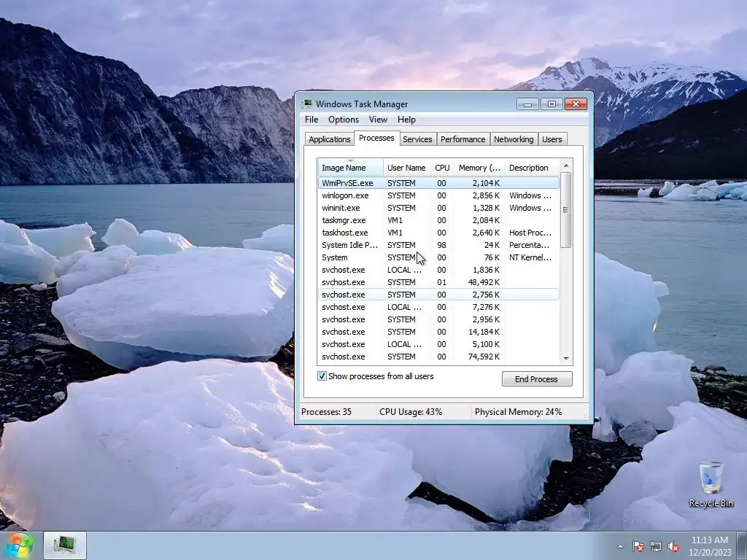Close the Windows Task Manager window
The width and height of the screenshot is (747, 560).
click(576, 104)
